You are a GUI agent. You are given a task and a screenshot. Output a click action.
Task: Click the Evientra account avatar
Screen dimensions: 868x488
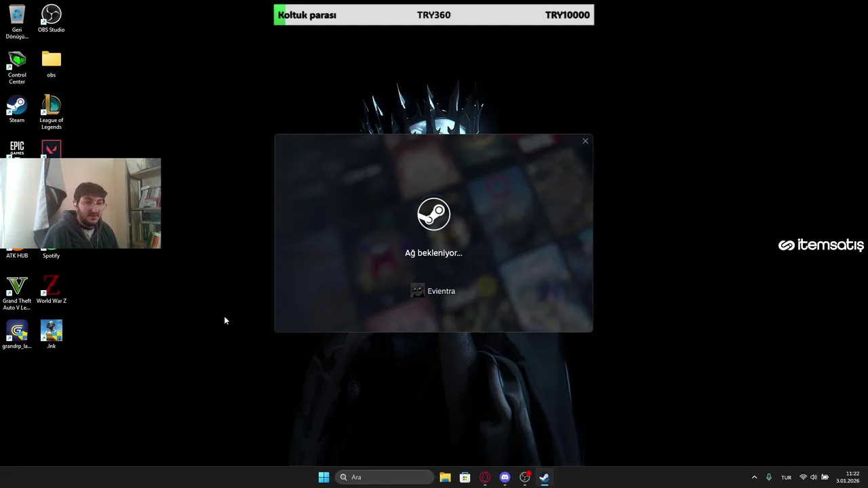tap(418, 291)
